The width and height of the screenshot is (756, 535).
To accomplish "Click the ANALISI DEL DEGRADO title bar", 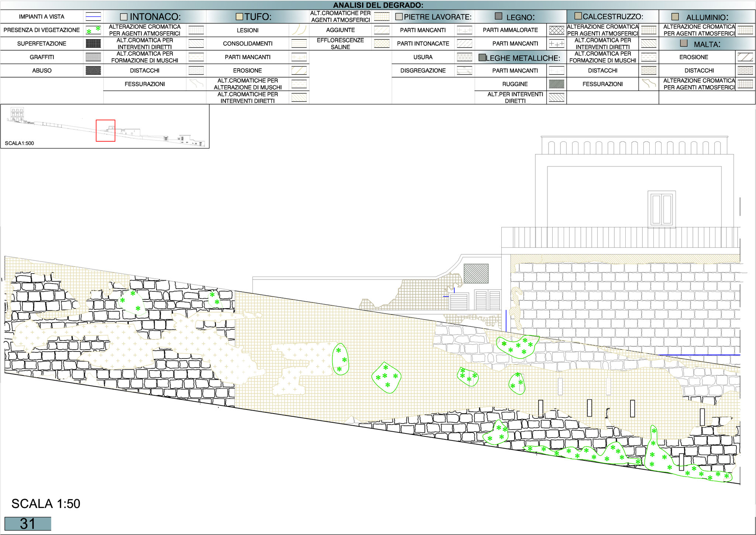I will tap(378, 5).
